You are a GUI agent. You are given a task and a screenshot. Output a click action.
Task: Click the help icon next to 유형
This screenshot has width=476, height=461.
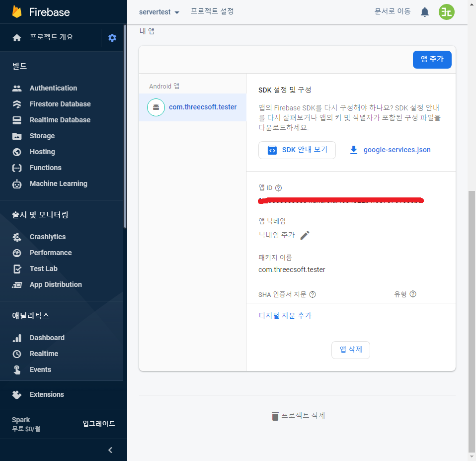point(413,294)
